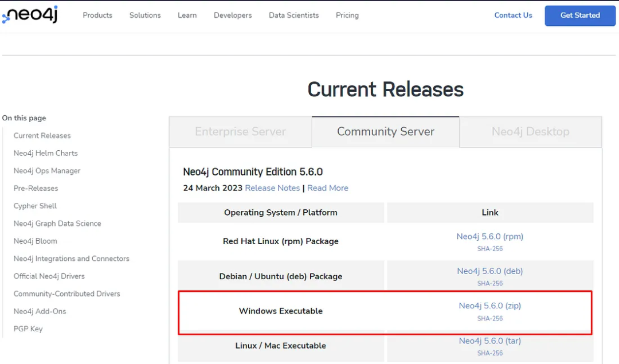Click the Get Started button
Image resolution: width=619 pixels, height=364 pixels.
(x=580, y=16)
